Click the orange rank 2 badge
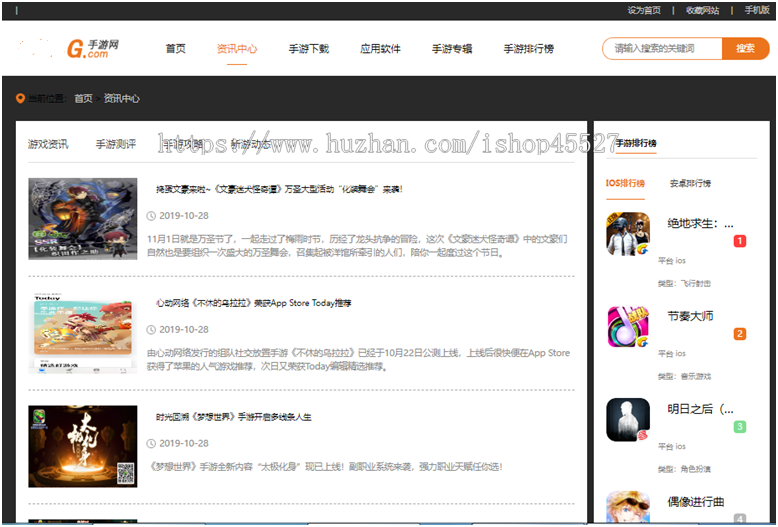The image size is (778, 527). (x=739, y=334)
